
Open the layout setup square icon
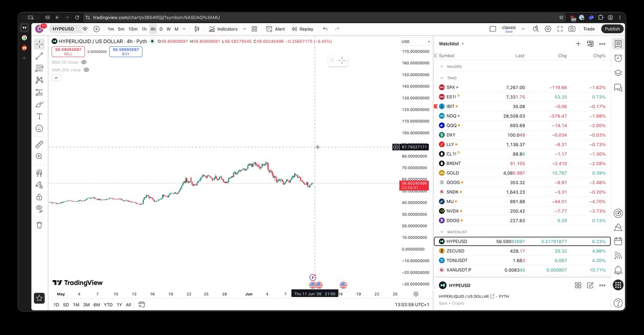[x=493, y=29]
